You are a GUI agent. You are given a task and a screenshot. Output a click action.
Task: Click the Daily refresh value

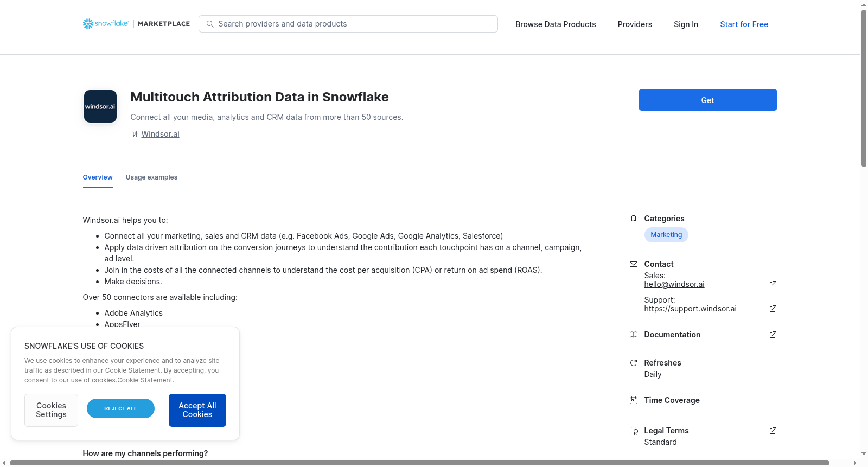click(x=653, y=374)
